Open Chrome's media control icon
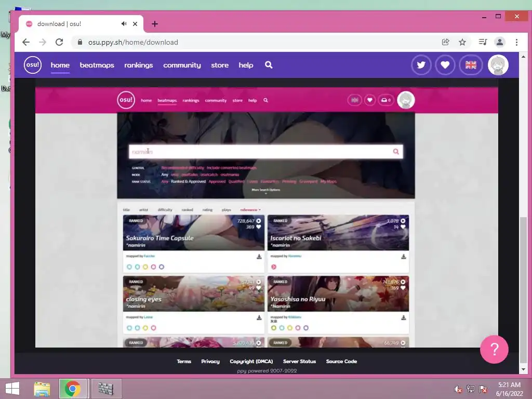This screenshot has height=399, width=532. (483, 42)
